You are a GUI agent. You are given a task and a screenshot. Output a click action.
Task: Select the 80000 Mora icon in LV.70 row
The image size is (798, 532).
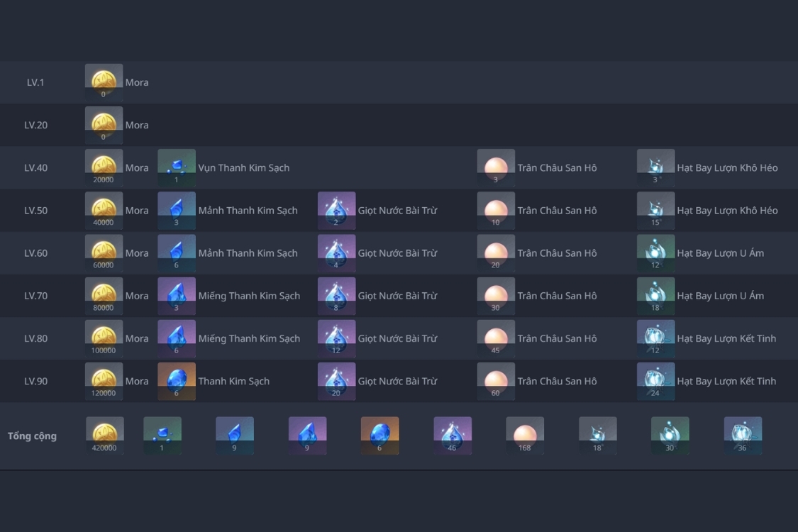104,296
